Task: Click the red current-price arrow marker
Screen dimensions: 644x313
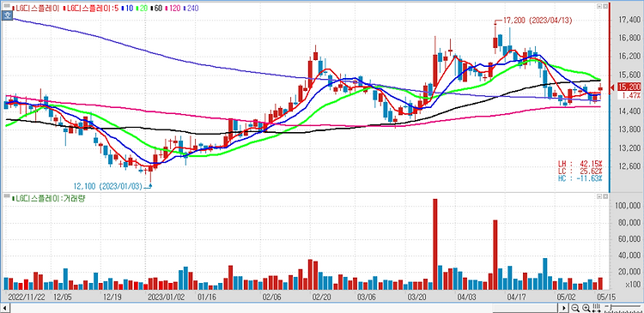Action: (612, 87)
